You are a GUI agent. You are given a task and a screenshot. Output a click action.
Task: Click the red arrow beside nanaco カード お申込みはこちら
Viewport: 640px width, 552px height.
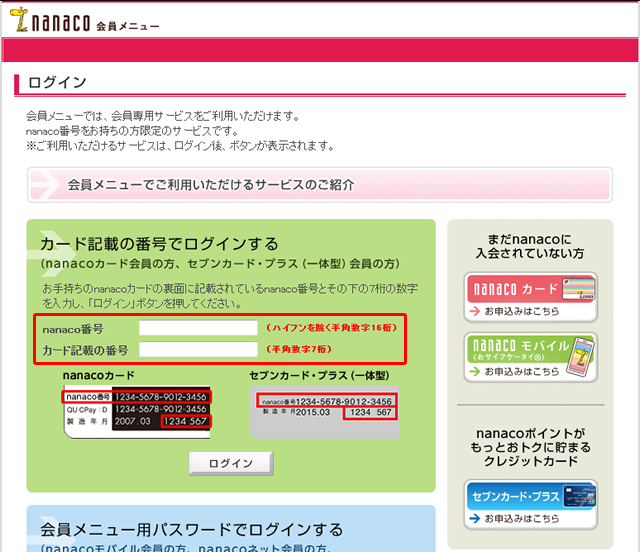(475, 312)
